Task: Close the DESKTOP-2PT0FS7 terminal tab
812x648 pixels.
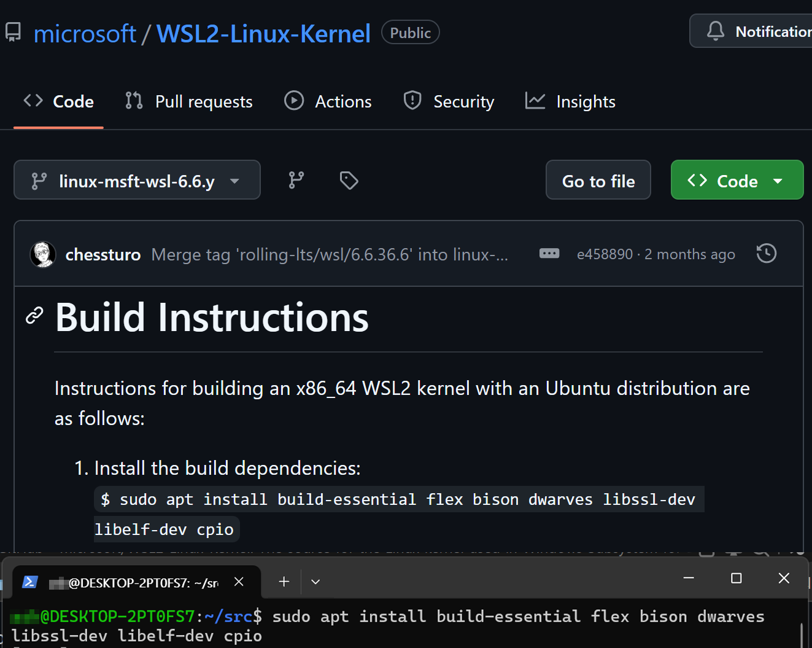Action: 239,582
